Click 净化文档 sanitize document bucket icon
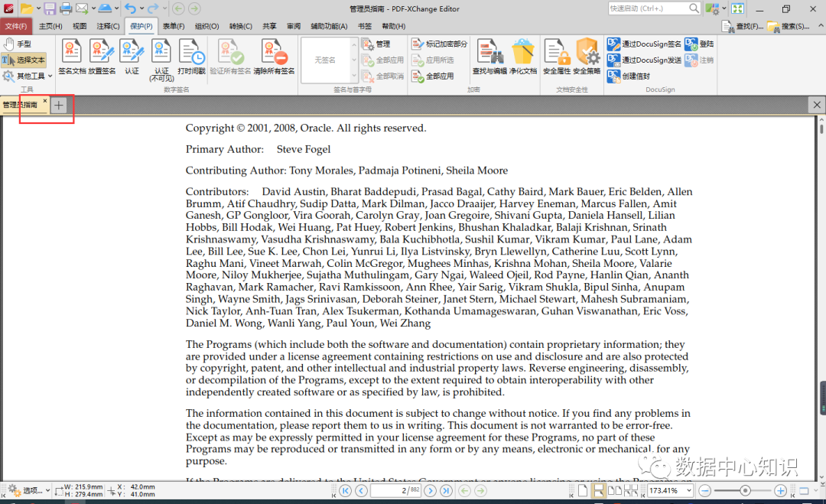The height and width of the screenshot is (504, 826). coord(523,57)
